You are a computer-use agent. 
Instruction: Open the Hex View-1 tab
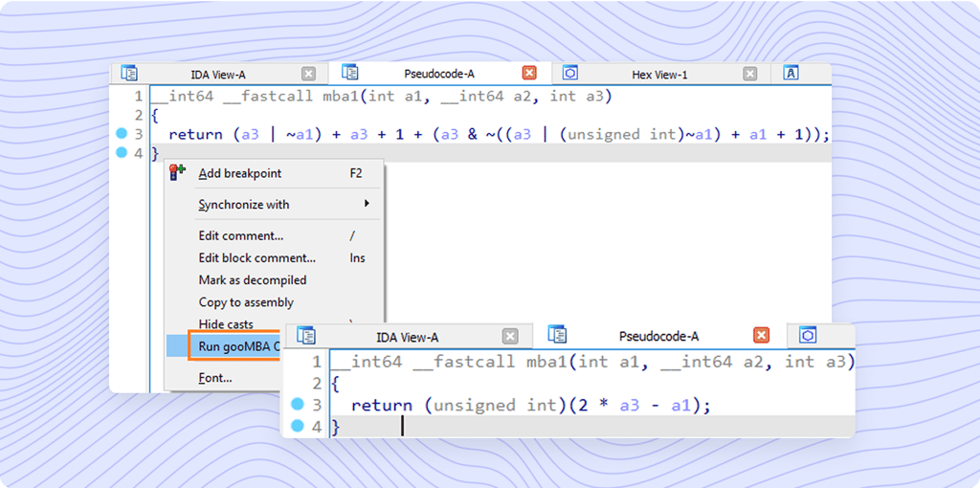pos(659,75)
